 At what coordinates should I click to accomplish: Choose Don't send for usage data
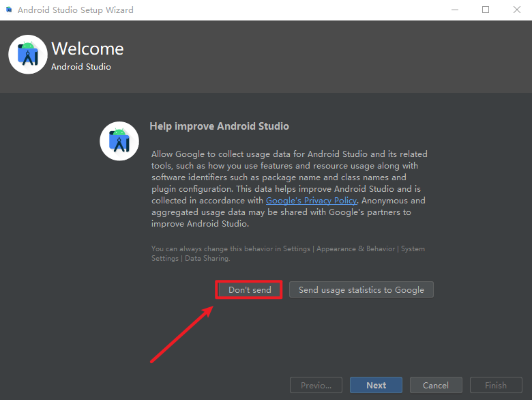pos(250,290)
